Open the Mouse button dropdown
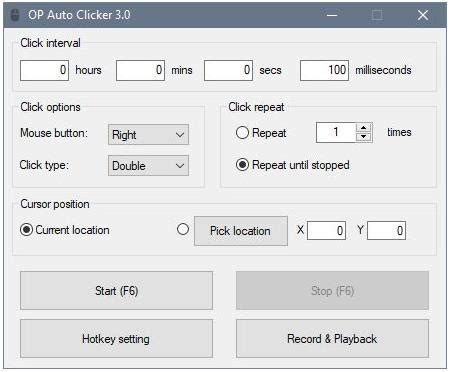 point(148,135)
